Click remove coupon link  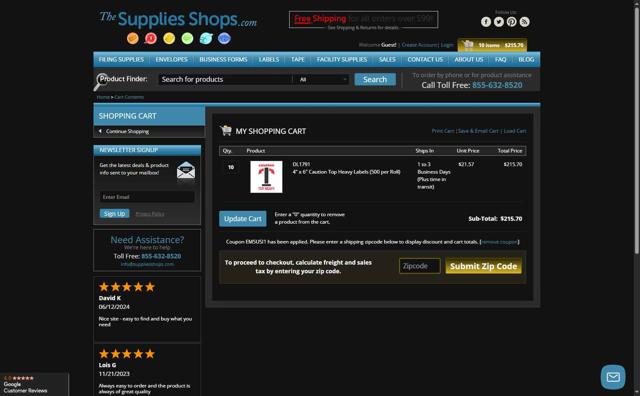point(499,242)
